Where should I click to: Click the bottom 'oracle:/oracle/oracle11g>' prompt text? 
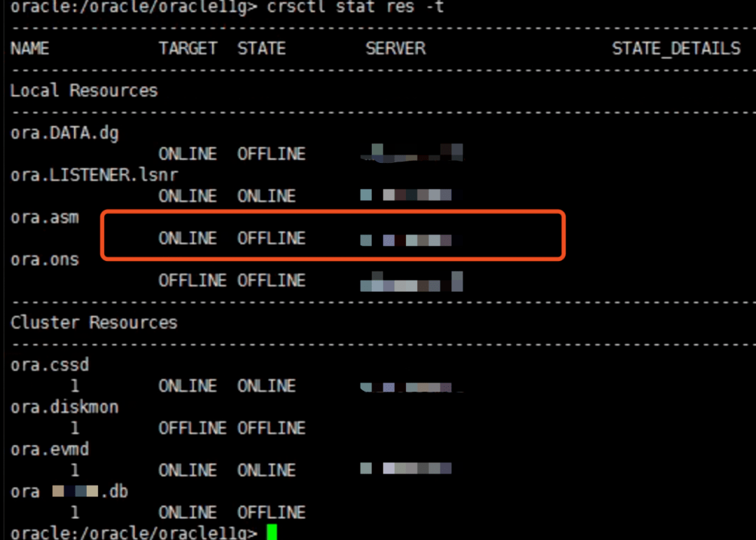click(134, 533)
